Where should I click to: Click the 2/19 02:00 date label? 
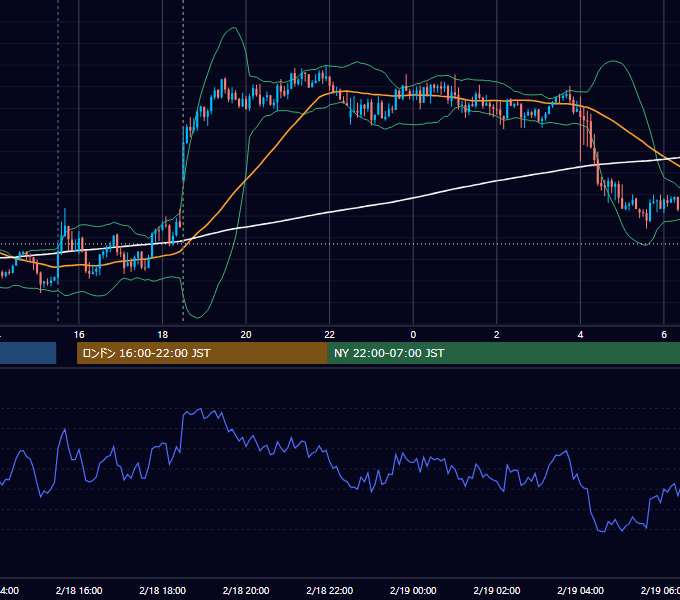click(497, 590)
